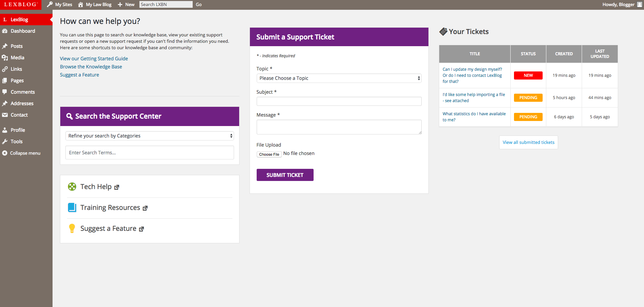This screenshot has height=307, width=644.
Task: Click Suggest a Feature link under shortcuts
Action: click(x=79, y=75)
